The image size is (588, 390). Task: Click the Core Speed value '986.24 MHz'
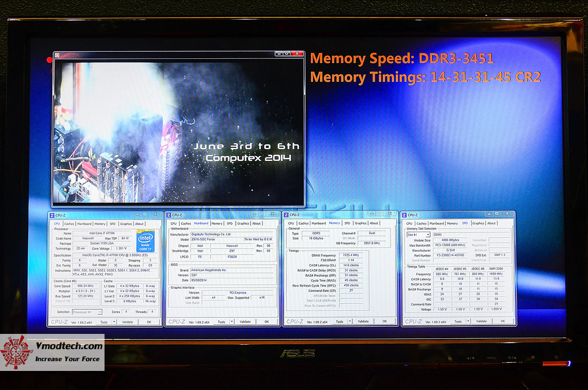(x=85, y=286)
